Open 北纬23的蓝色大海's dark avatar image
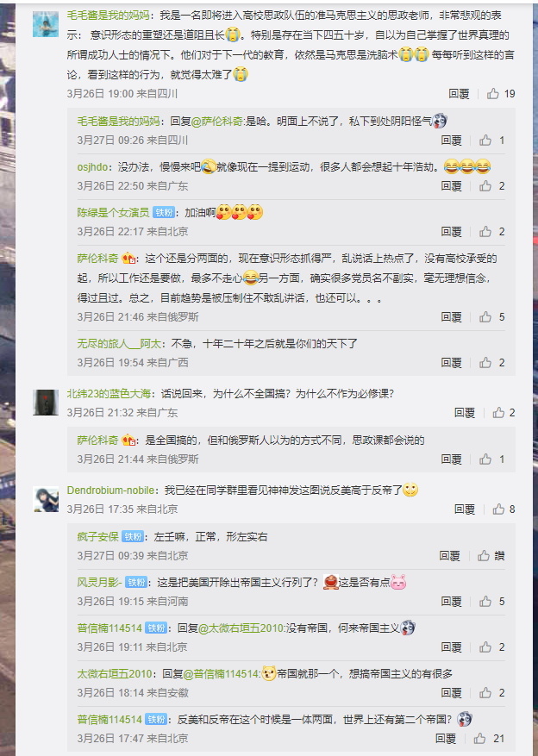The image size is (538, 756). click(x=46, y=403)
